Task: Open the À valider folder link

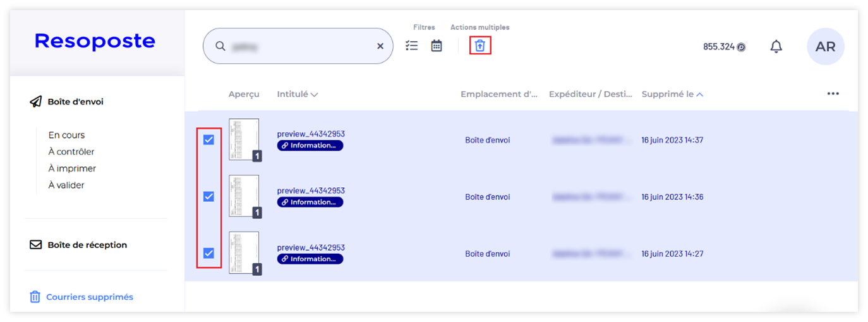Action: point(66,185)
